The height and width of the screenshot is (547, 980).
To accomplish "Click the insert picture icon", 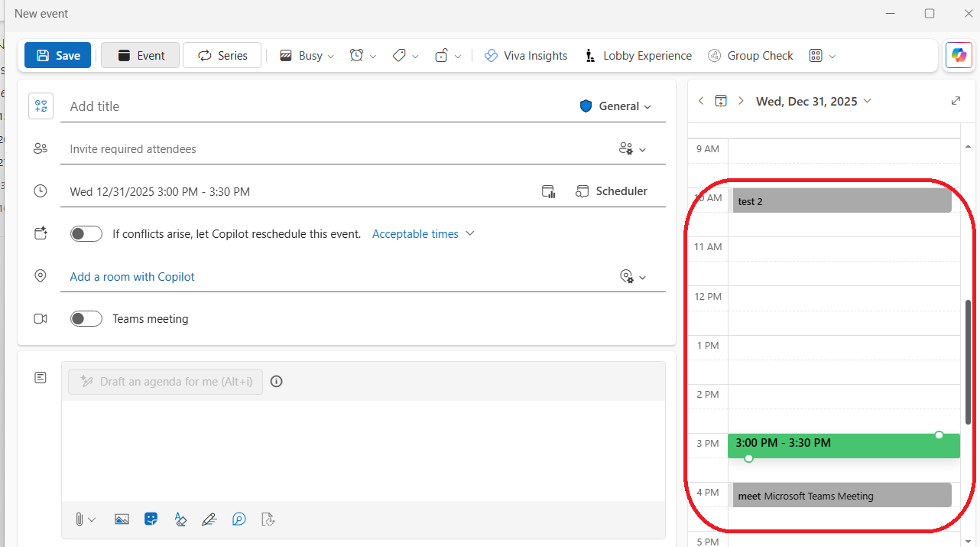I will click(x=122, y=519).
